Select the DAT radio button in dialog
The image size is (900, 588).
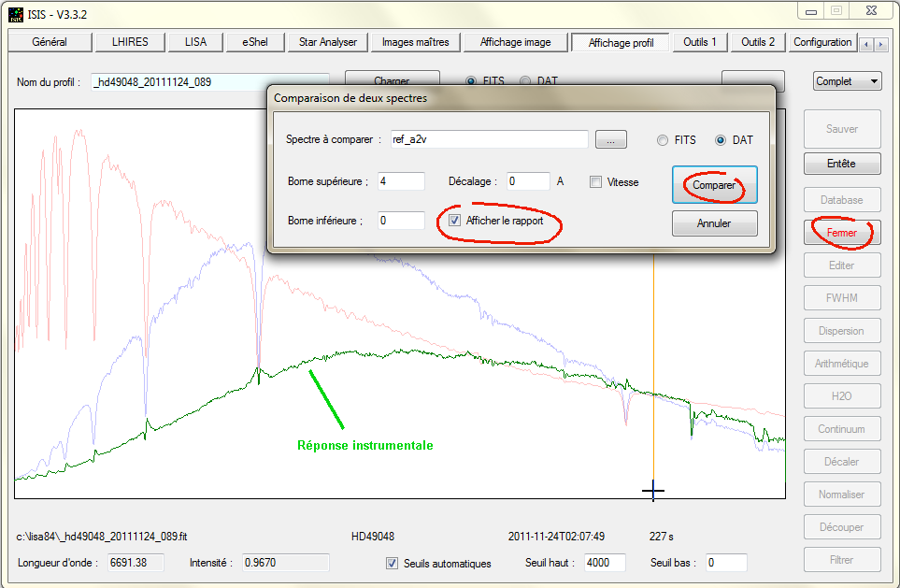pyautogui.click(x=721, y=140)
